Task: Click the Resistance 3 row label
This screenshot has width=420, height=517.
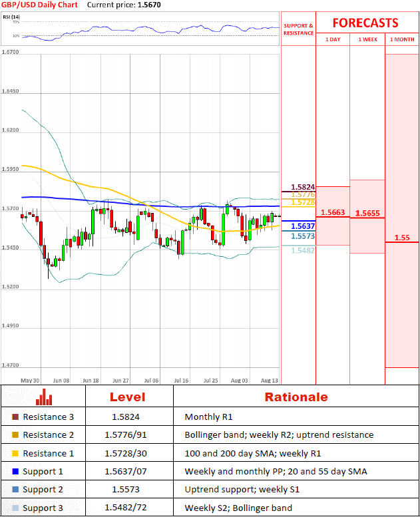Action: 48,417
